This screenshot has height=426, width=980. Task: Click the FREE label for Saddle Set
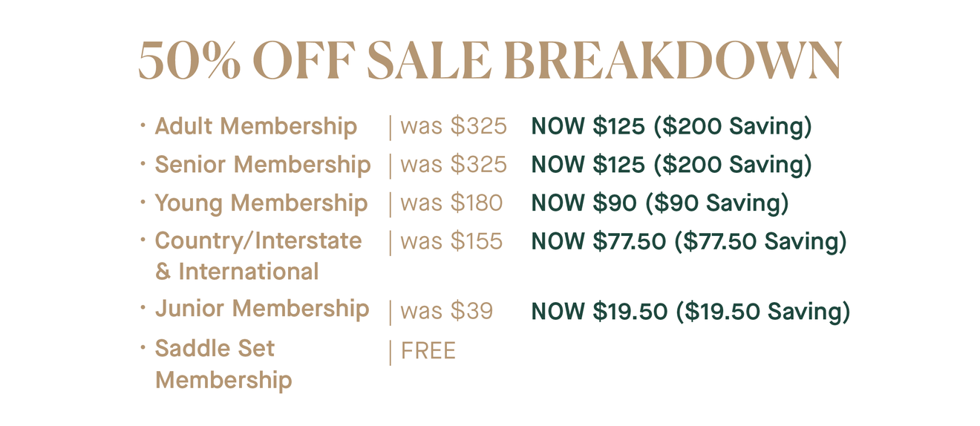click(x=428, y=350)
